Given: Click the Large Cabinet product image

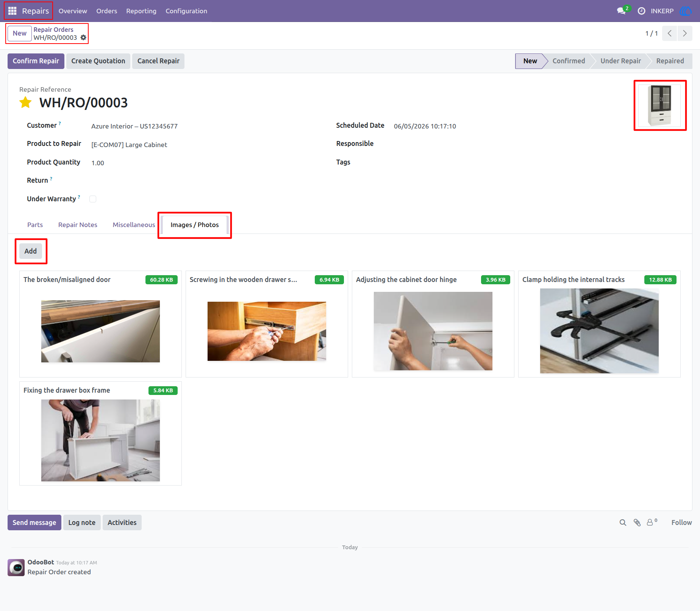Looking at the screenshot, I should point(659,105).
